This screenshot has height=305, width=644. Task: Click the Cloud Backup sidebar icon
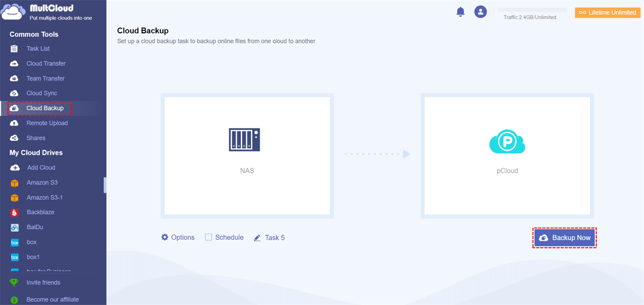click(x=14, y=108)
